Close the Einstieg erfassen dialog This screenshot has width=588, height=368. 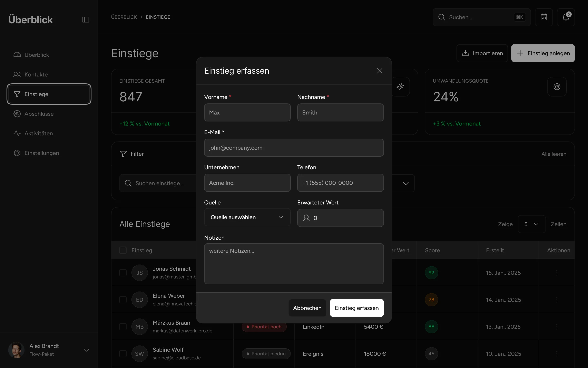(x=380, y=71)
